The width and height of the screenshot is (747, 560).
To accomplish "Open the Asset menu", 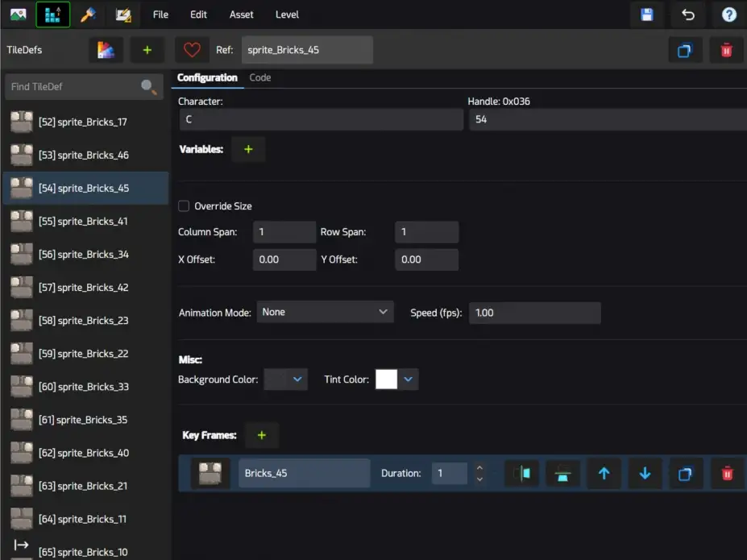I will (241, 15).
